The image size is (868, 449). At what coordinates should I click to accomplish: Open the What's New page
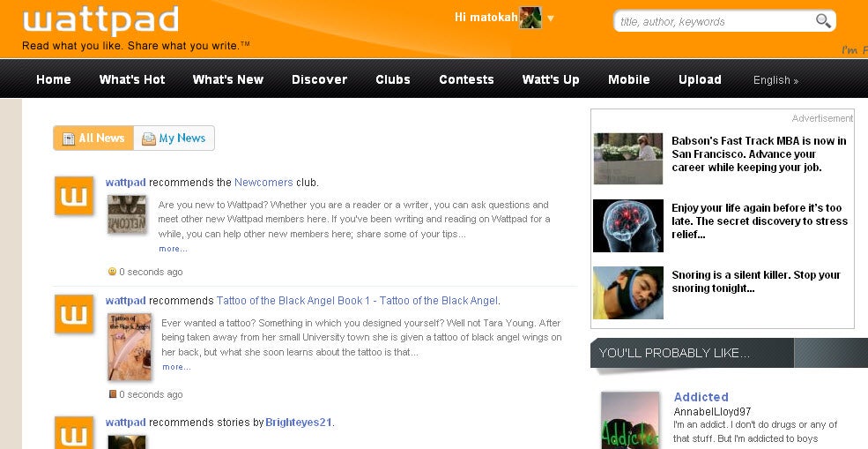[228, 79]
